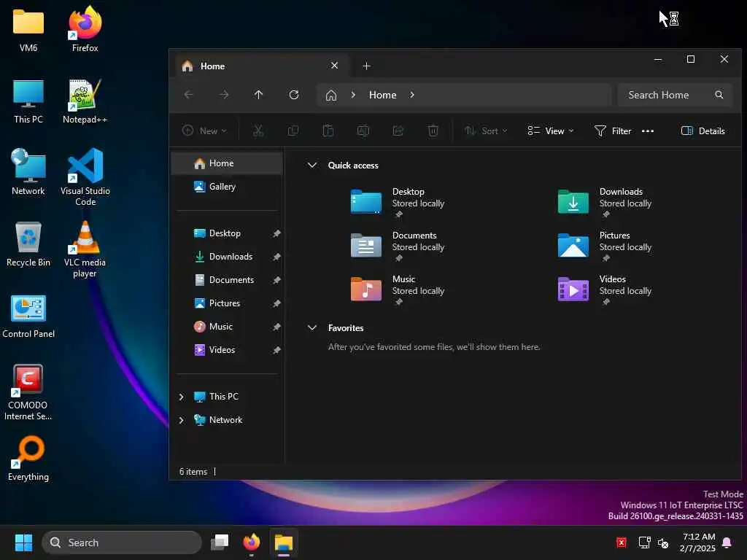Open the Filter button

(x=613, y=131)
